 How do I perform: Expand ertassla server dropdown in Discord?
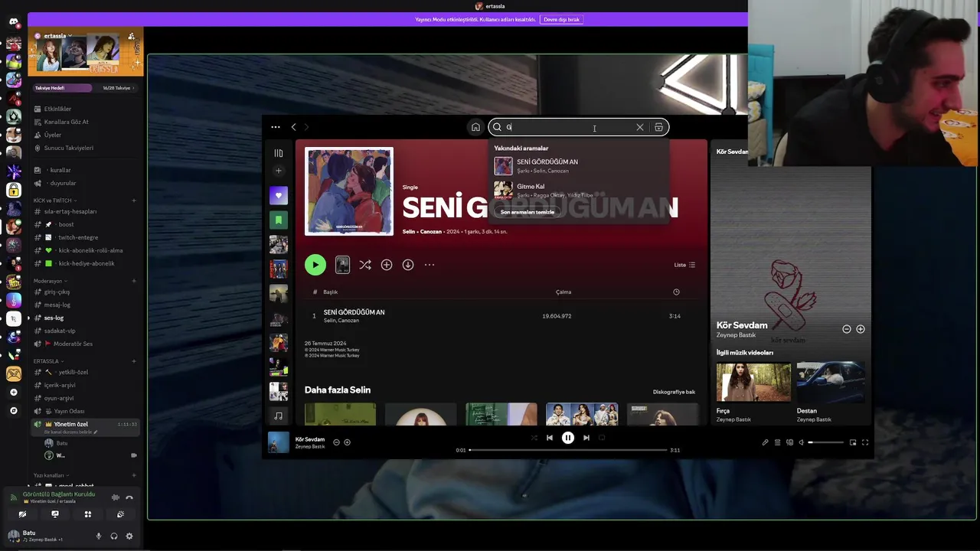(x=58, y=36)
